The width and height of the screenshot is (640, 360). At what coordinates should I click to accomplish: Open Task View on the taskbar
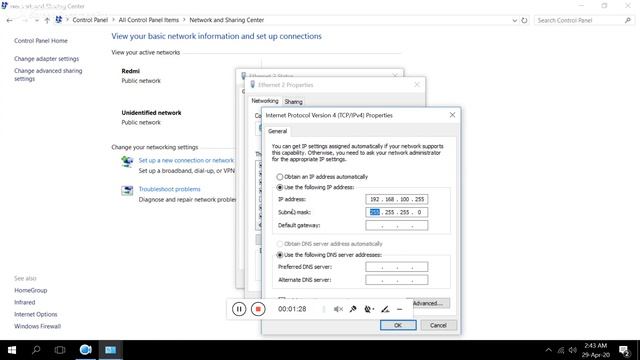point(60,350)
